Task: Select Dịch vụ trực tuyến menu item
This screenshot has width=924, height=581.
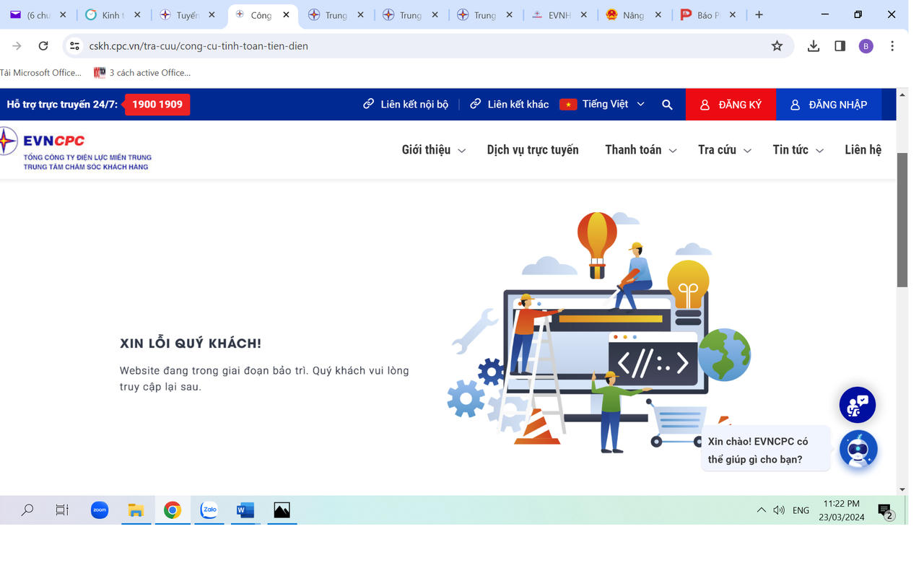Action: (533, 150)
